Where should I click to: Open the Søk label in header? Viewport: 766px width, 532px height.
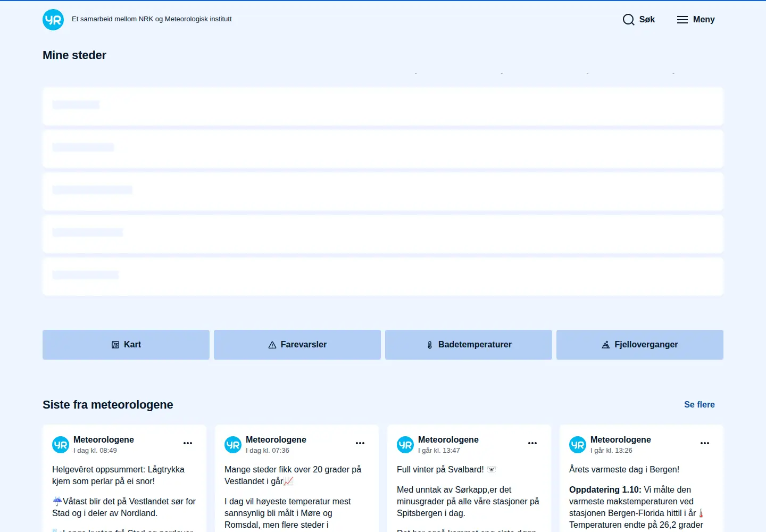click(x=647, y=20)
